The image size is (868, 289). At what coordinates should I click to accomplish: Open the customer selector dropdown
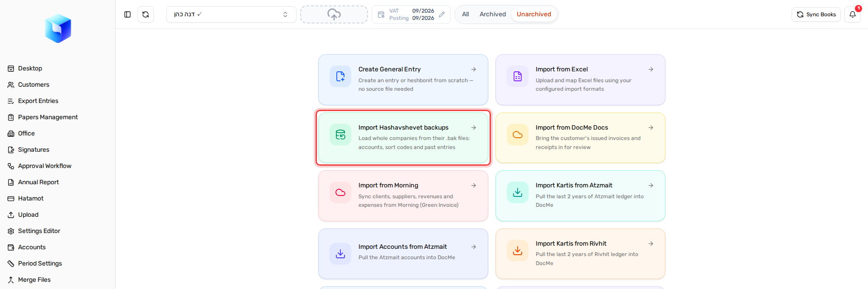pyautogui.click(x=231, y=14)
